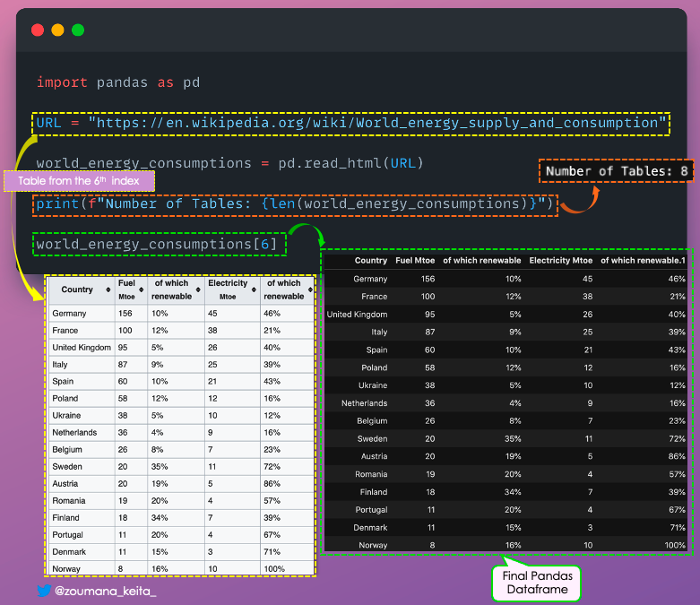Select the "of which renewable.1" dataframe header
Image resolution: width=700 pixels, height=605 pixels.
coord(643,261)
